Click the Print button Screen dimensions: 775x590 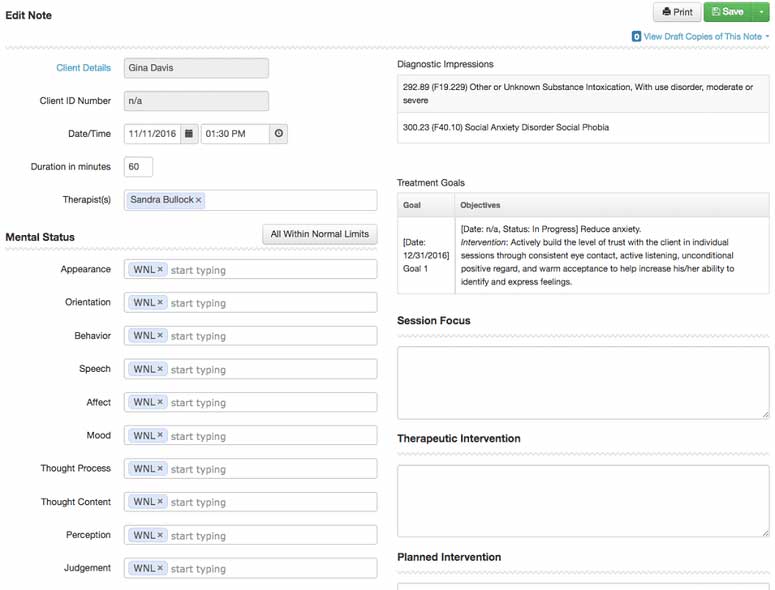pyautogui.click(x=677, y=12)
